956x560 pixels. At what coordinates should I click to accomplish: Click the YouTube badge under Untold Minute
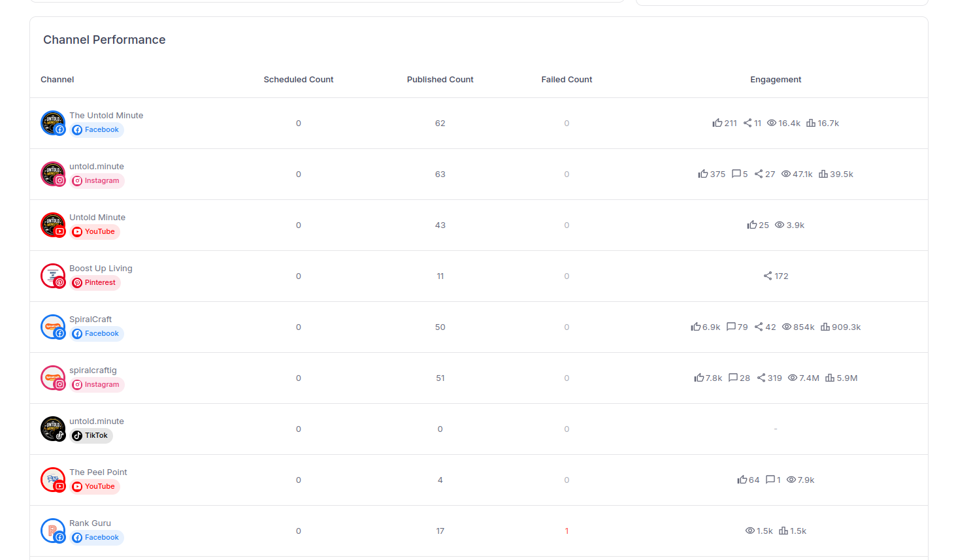pyautogui.click(x=95, y=232)
